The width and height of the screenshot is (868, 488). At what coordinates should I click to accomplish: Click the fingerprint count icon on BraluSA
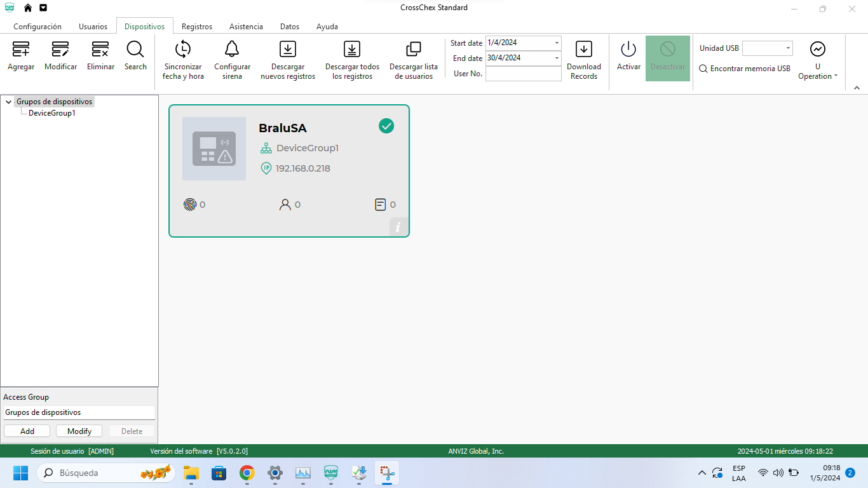[x=189, y=205]
